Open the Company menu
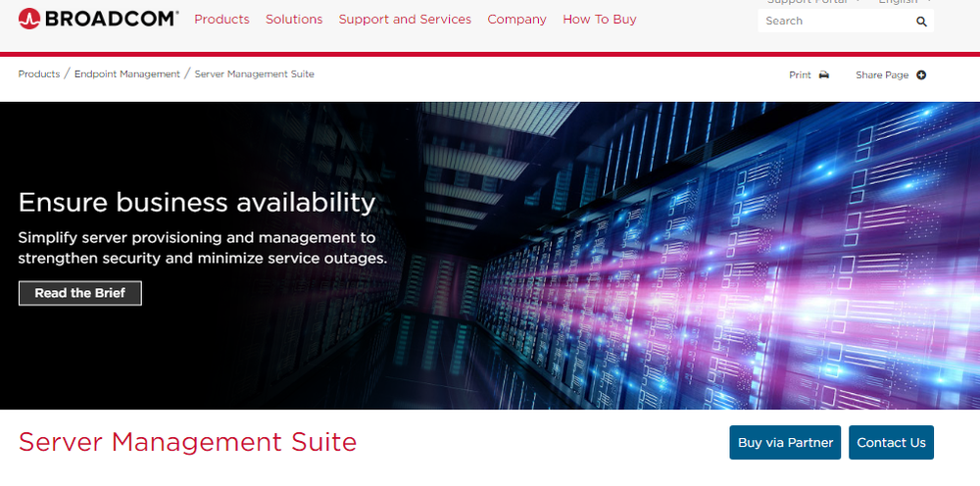Viewport: 980px width, 486px height. (x=516, y=20)
